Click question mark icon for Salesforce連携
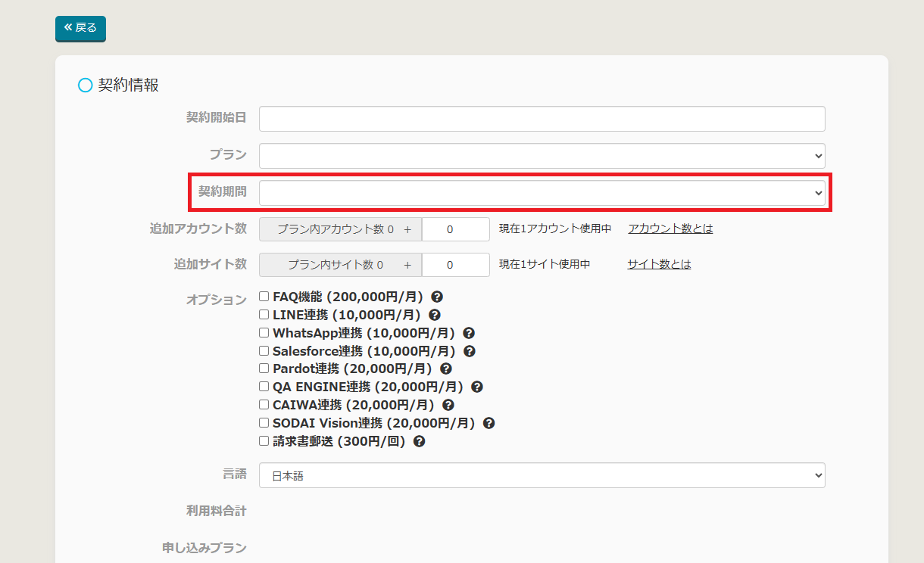924x563 pixels. point(470,351)
